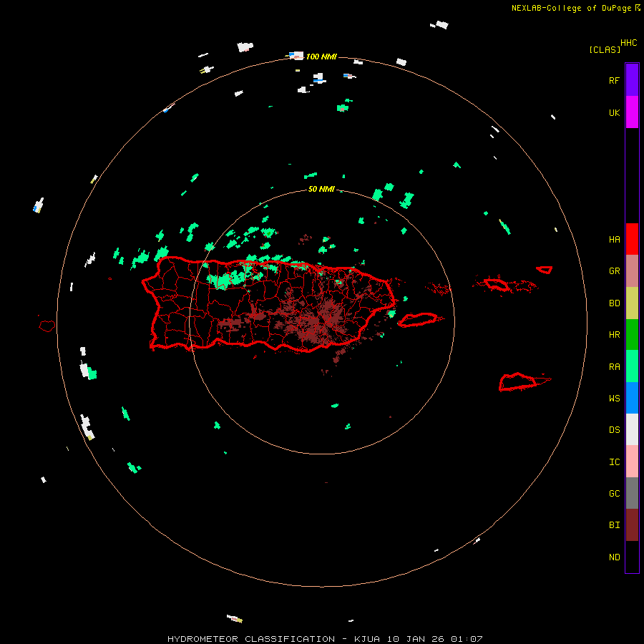Click the BI legend label

coord(614,525)
